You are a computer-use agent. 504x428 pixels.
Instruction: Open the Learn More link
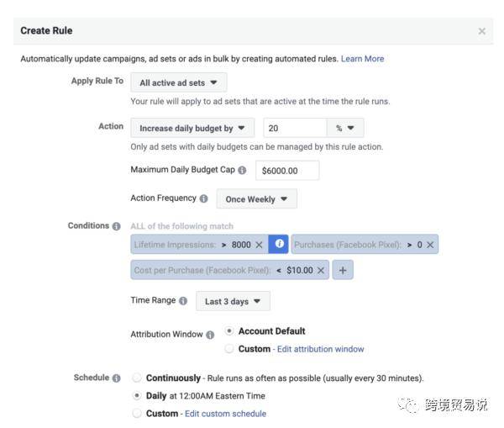tap(362, 59)
